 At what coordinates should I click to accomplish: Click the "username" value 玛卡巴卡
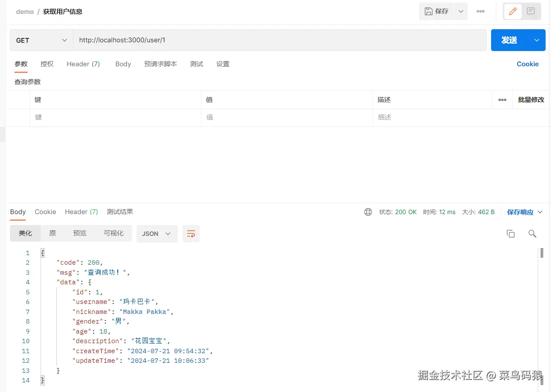[137, 302]
